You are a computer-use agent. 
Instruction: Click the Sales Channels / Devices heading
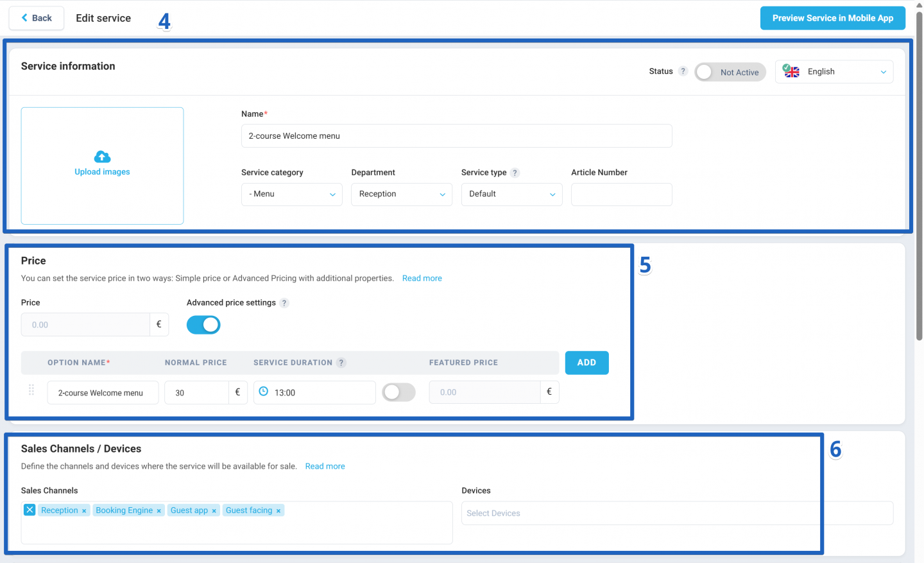click(x=81, y=449)
